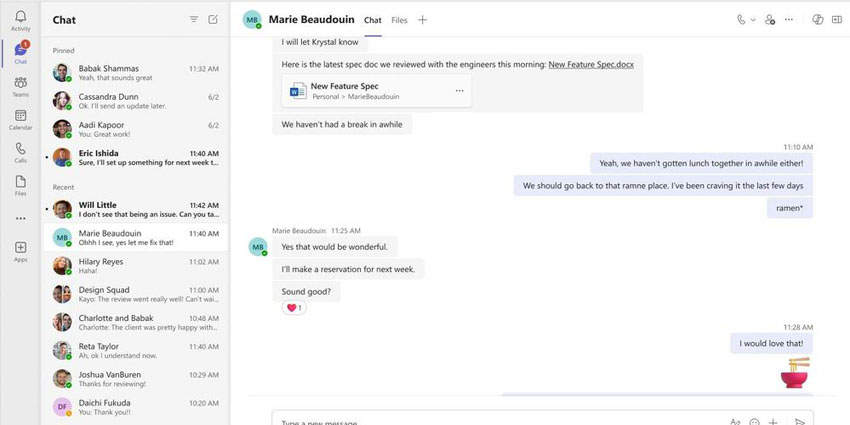This screenshot has width=850, height=425.
Task: Click message 'We haven't had a break in awhile'
Action: [x=342, y=124]
